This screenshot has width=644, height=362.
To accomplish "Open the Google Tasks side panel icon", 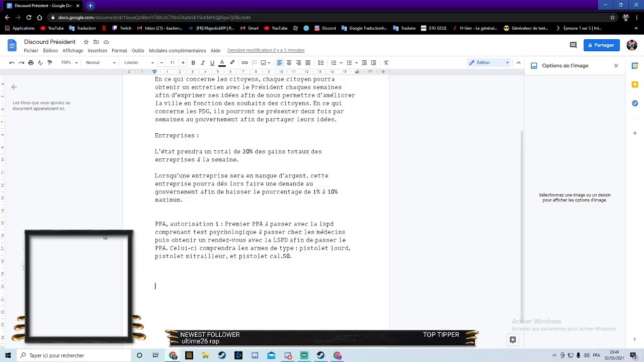I will (x=635, y=103).
